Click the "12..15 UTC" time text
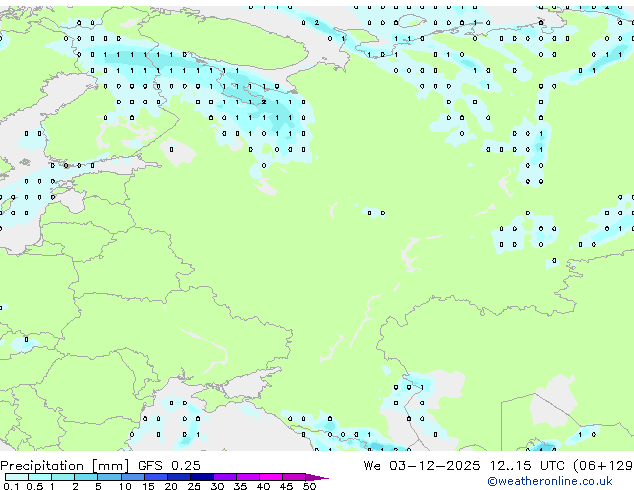The image size is (634, 490). click(x=527, y=465)
